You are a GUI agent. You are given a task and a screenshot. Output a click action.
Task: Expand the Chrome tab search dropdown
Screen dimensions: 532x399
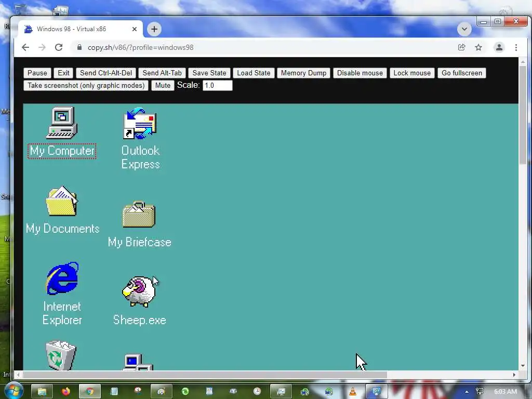click(464, 29)
